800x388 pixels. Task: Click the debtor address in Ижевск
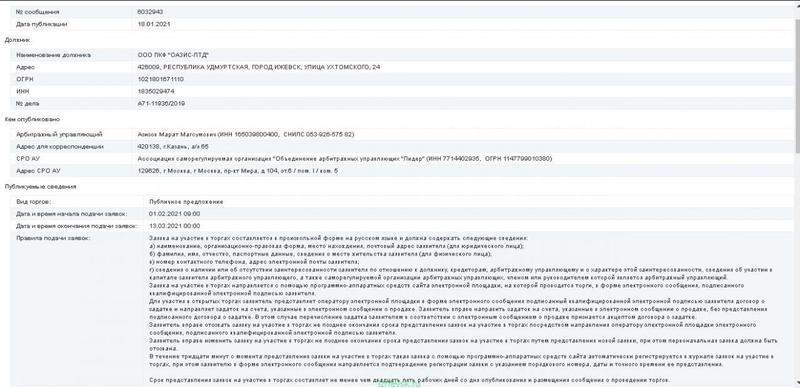(259, 67)
